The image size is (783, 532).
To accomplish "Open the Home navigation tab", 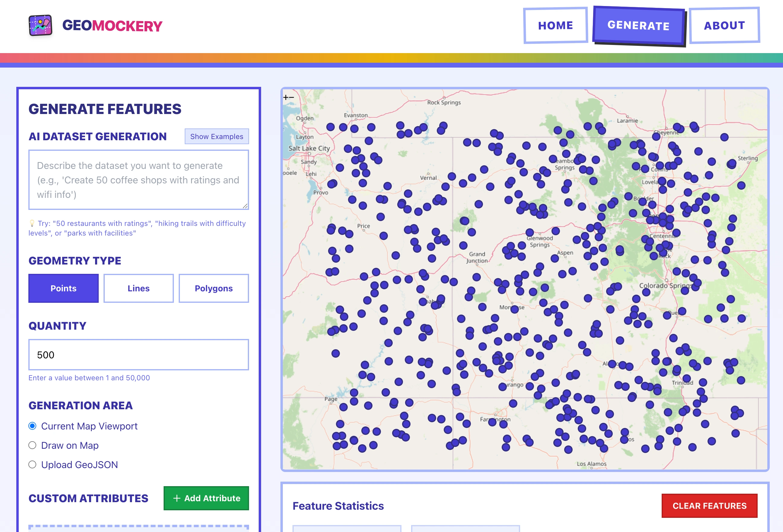I will (x=555, y=26).
